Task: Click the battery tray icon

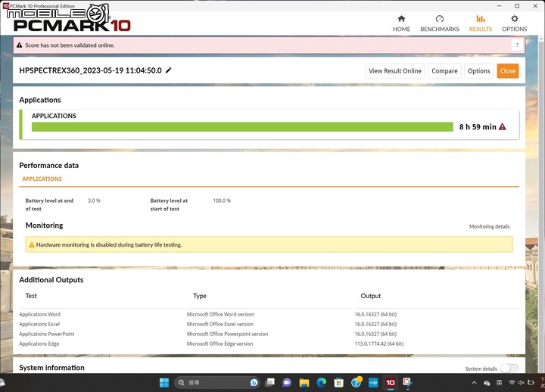Action: click(531, 383)
